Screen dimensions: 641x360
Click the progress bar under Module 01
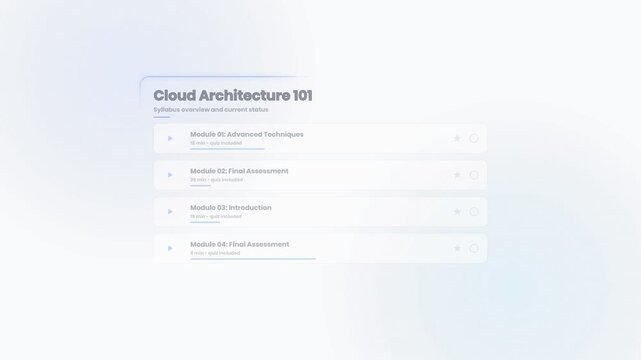coord(227,149)
